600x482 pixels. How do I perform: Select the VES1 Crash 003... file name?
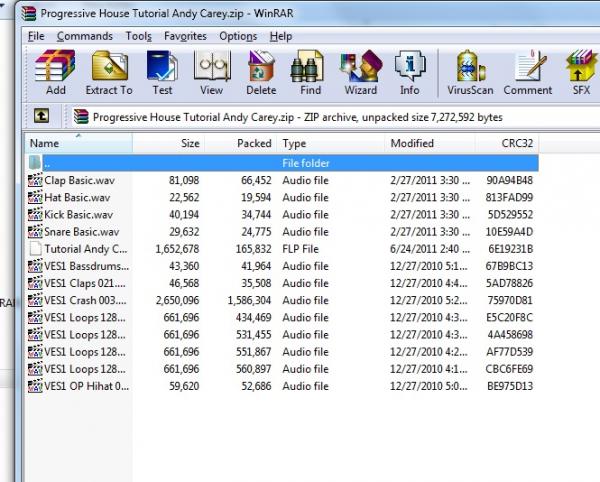pos(85,300)
